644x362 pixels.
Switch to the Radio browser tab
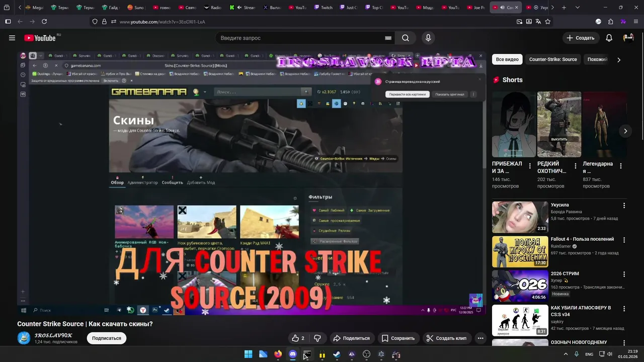[213, 8]
